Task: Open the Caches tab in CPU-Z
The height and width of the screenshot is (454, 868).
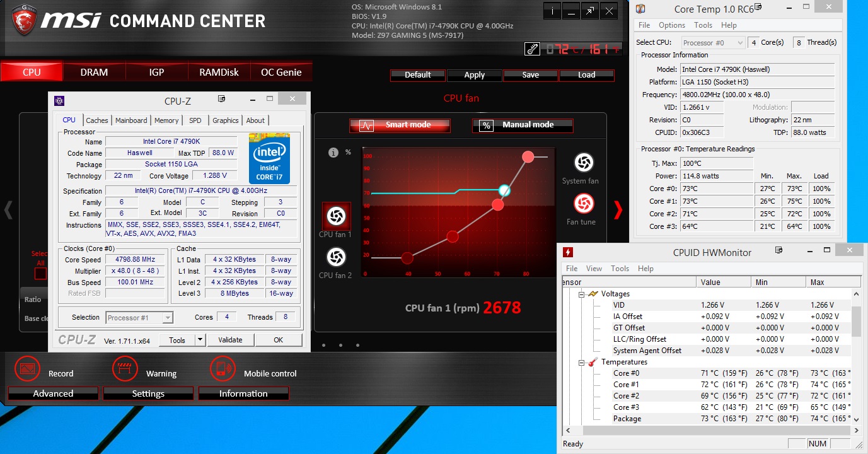Action: click(x=97, y=120)
